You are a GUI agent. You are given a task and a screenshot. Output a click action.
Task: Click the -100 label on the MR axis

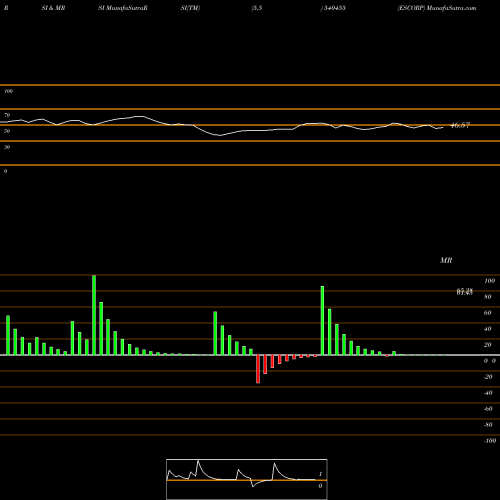(x=490, y=441)
